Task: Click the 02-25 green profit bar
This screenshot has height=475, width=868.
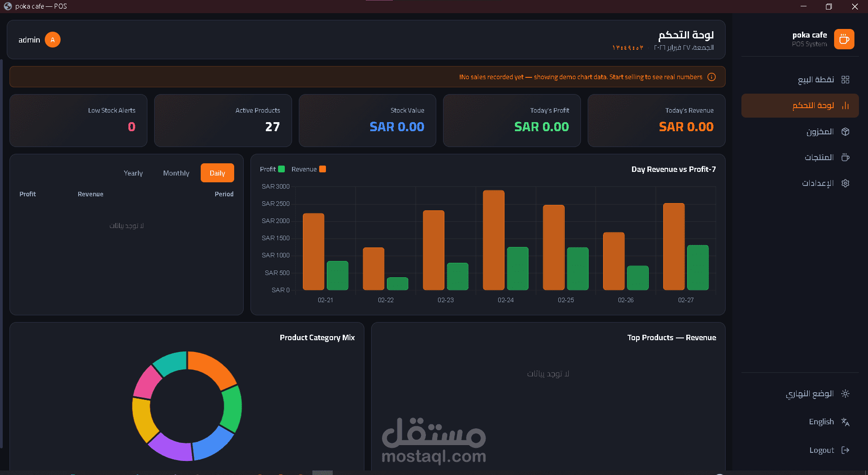Action: [578, 269]
